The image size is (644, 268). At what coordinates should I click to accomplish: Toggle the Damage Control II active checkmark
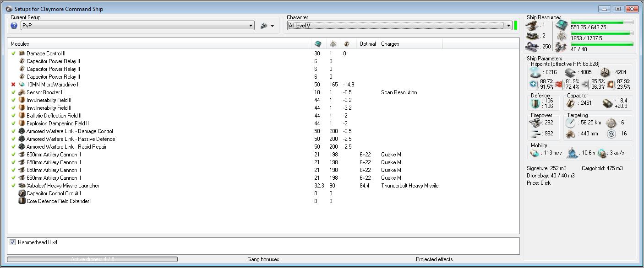[x=13, y=54]
